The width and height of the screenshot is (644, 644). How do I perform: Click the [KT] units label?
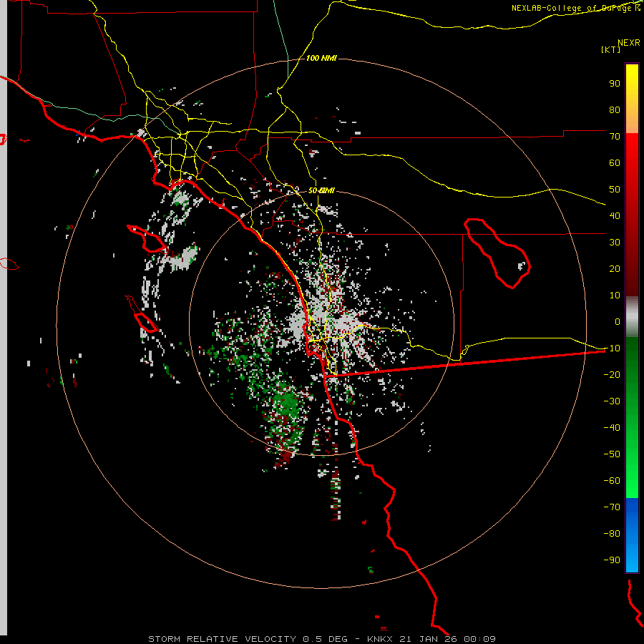(x=611, y=49)
